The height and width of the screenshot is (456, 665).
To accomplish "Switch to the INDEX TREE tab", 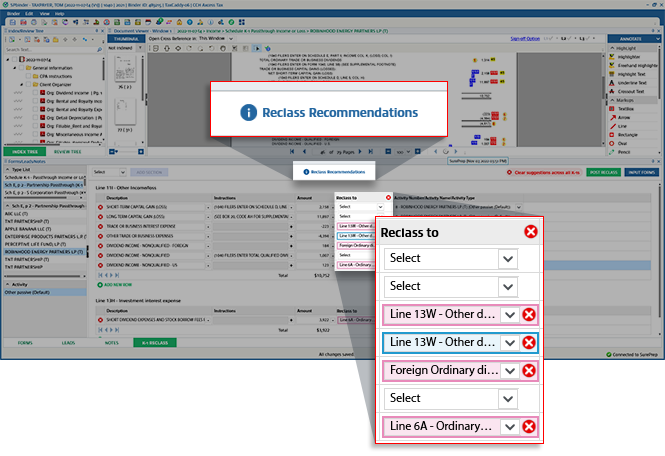I will pos(25,151).
